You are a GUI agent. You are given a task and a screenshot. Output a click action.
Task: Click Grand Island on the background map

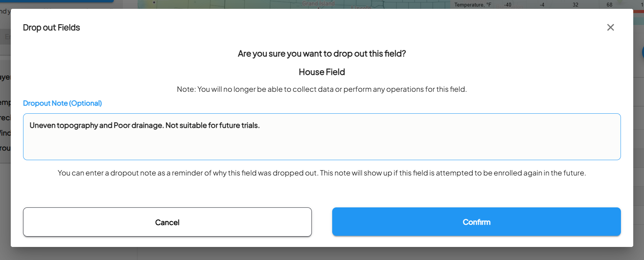[x=318, y=4]
